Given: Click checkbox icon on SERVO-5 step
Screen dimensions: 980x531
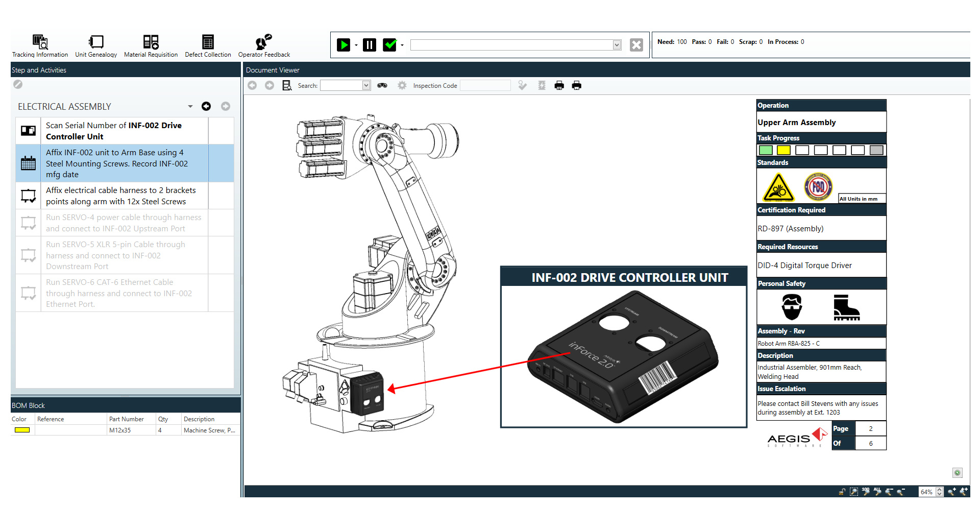Looking at the screenshot, I should click(x=28, y=255).
